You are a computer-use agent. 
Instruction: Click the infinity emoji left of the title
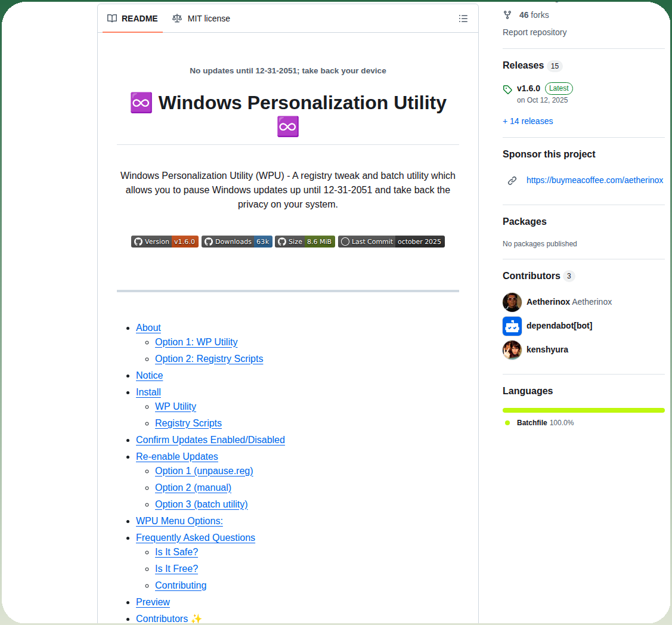pyautogui.click(x=141, y=103)
